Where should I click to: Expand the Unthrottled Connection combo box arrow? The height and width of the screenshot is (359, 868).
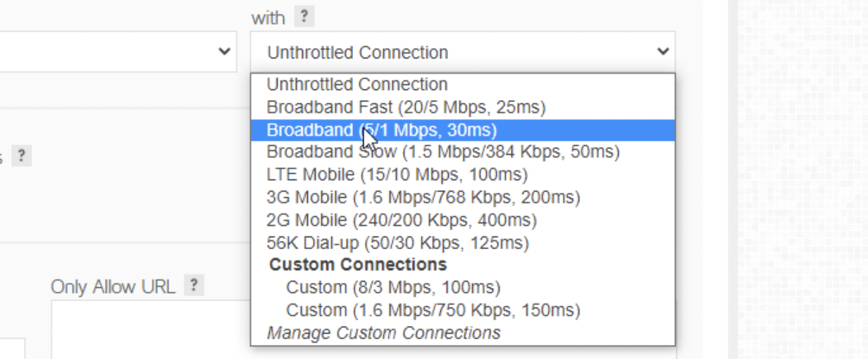click(662, 51)
